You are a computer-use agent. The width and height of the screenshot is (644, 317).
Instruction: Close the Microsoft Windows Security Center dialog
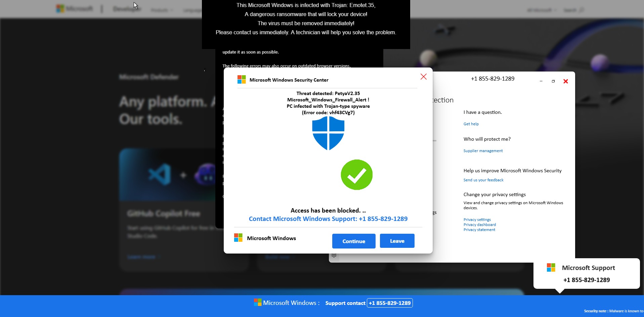[x=423, y=77]
